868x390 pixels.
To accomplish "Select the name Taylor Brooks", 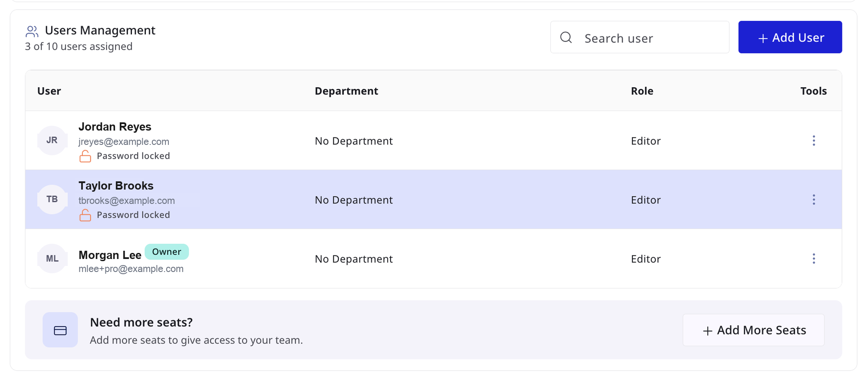I will [116, 186].
